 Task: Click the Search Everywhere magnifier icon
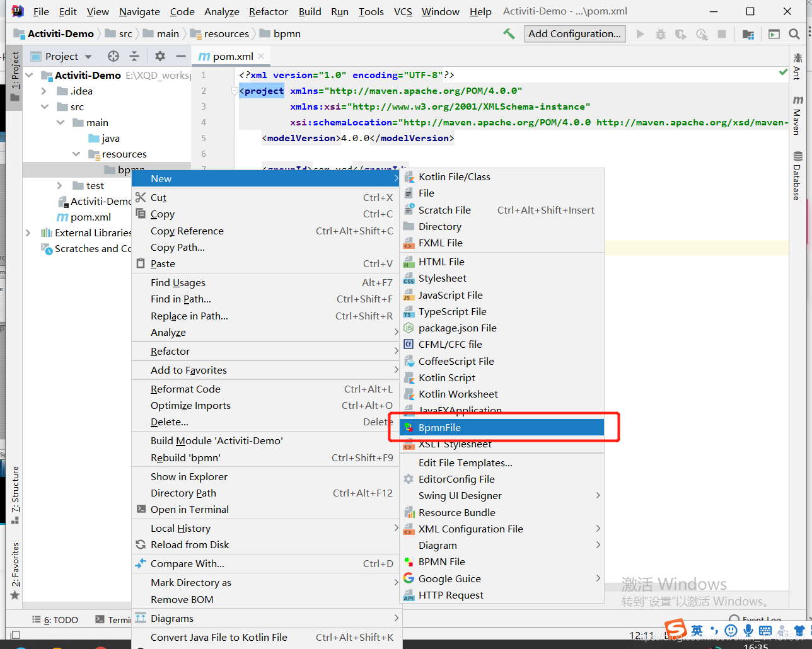pyautogui.click(x=794, y=34)
